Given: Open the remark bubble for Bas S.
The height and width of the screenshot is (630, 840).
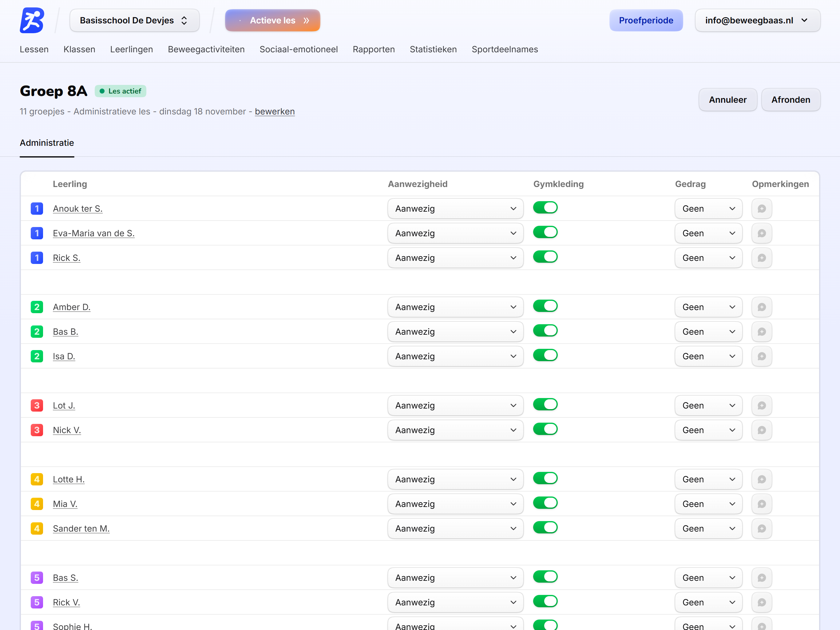Looking at the screenshot, I should click(761, 578).
